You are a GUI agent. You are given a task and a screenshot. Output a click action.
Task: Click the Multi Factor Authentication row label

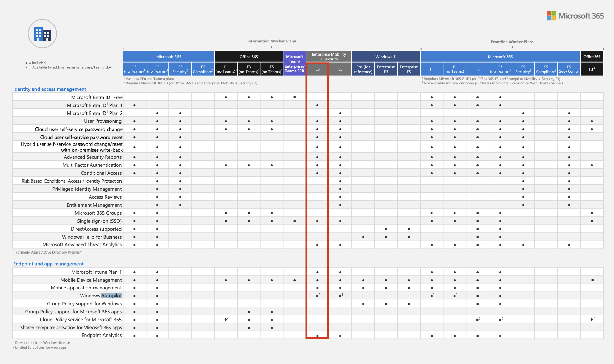click(92, 165)
